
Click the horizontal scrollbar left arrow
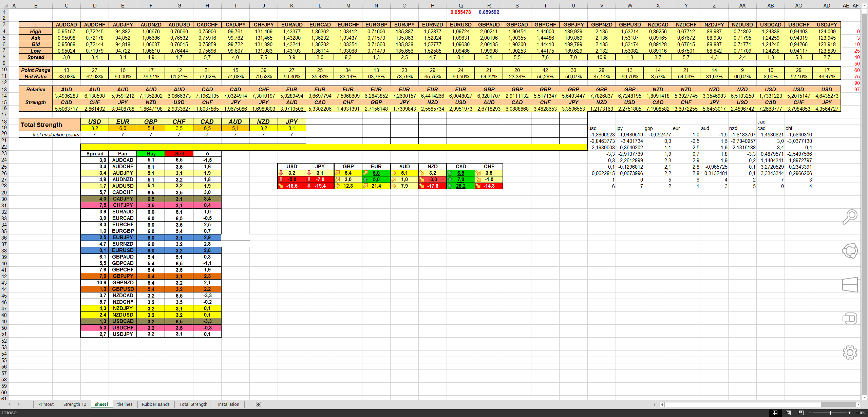click(662, 404)
